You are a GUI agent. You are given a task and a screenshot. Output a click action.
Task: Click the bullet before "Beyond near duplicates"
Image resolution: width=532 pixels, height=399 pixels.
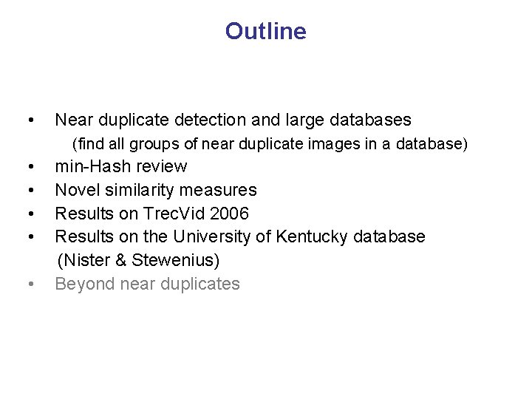pyautogui.click(x=28, y=284)
